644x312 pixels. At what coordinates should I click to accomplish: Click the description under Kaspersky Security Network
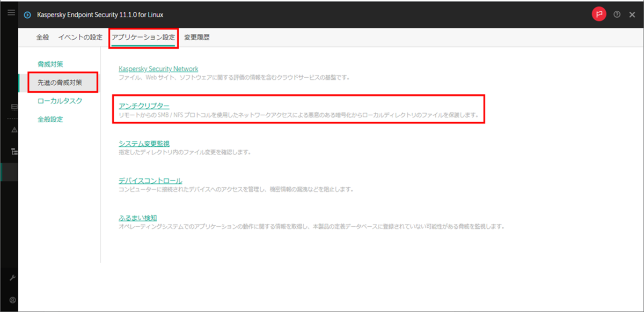coord(234,78)
